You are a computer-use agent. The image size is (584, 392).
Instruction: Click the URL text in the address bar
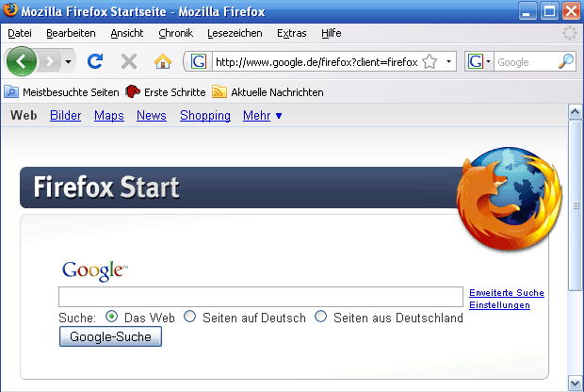coord(316,62)
